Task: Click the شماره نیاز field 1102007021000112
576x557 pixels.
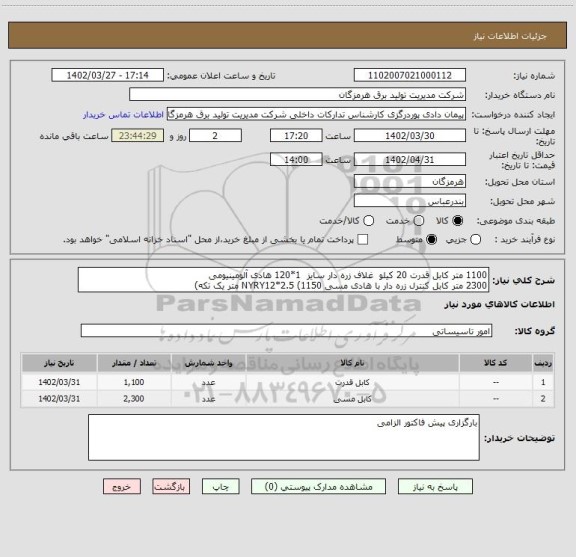Action: [410, 75]
